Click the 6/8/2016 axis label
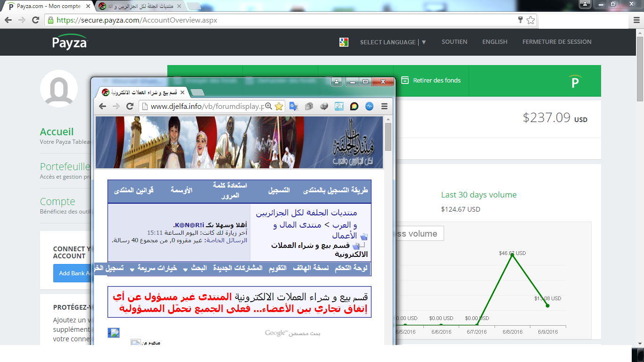 click(x=512, y=332)
